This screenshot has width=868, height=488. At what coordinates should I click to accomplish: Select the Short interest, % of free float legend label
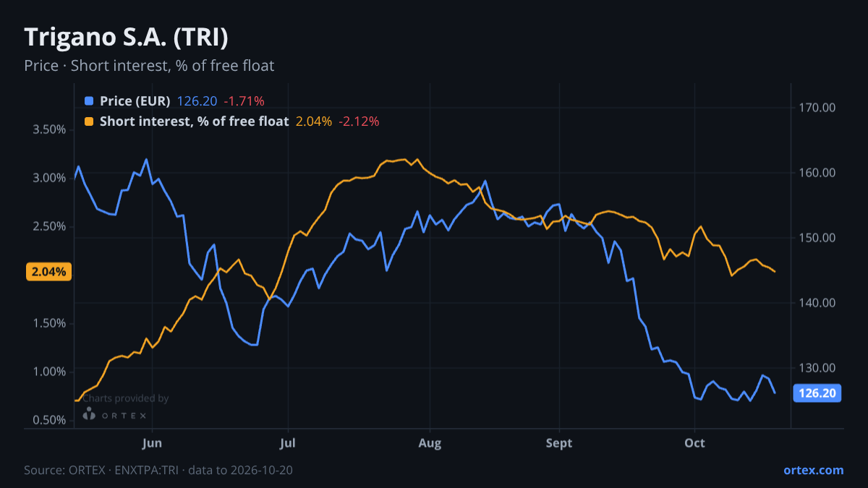coord(194,121)
